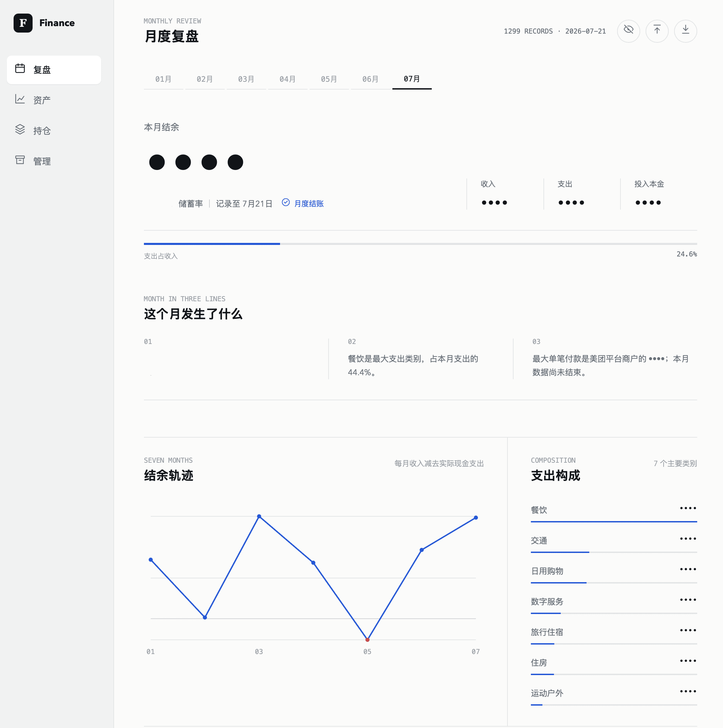Select the 05月 month tab
Image resolution: width=723 pixels, height=728 pixels.
point(329,79)
